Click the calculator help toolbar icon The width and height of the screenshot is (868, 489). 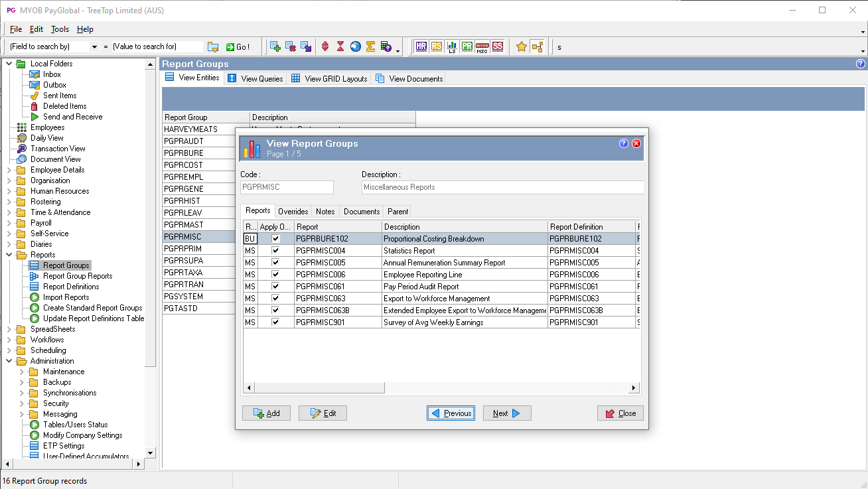386,46
